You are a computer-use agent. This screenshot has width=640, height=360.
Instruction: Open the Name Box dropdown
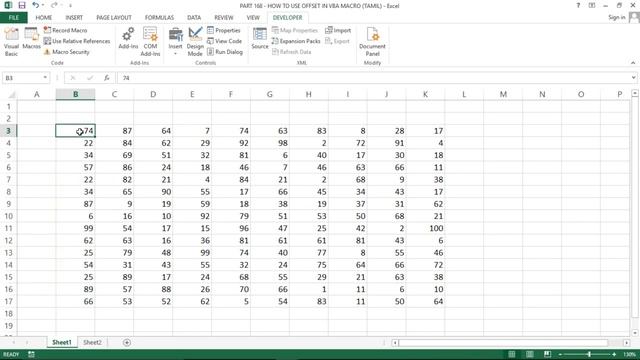pos(45,78)
